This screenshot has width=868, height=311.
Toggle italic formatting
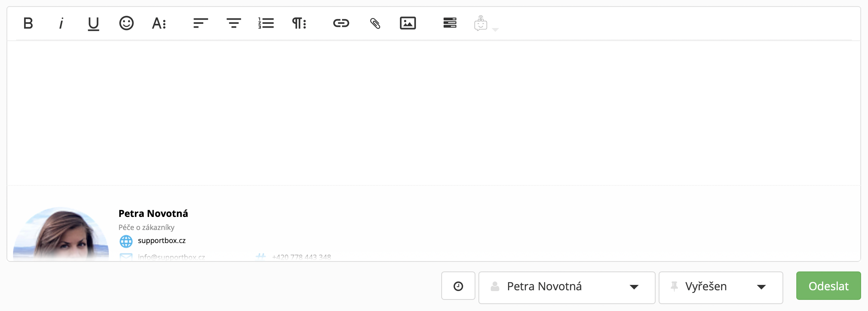tap(61, 23)
